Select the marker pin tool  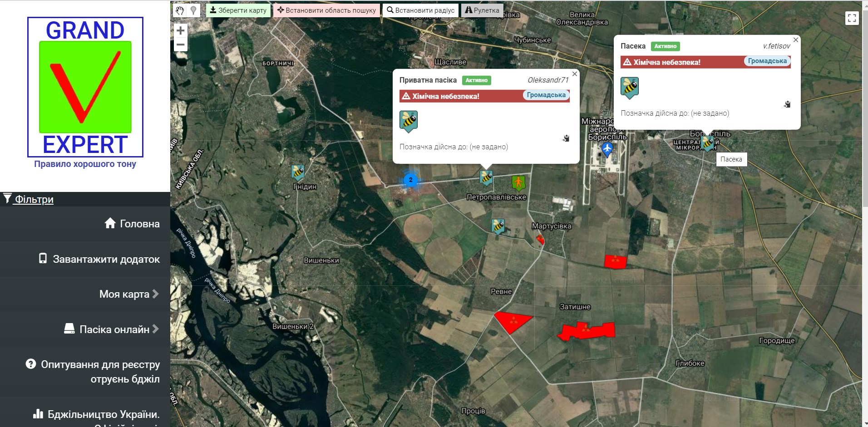(x=193, y=10)
